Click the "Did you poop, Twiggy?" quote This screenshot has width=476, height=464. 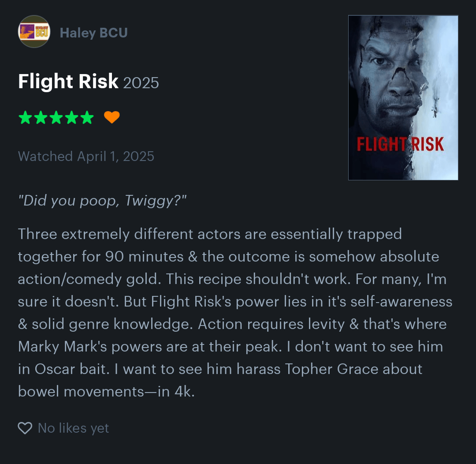[102, 201]
